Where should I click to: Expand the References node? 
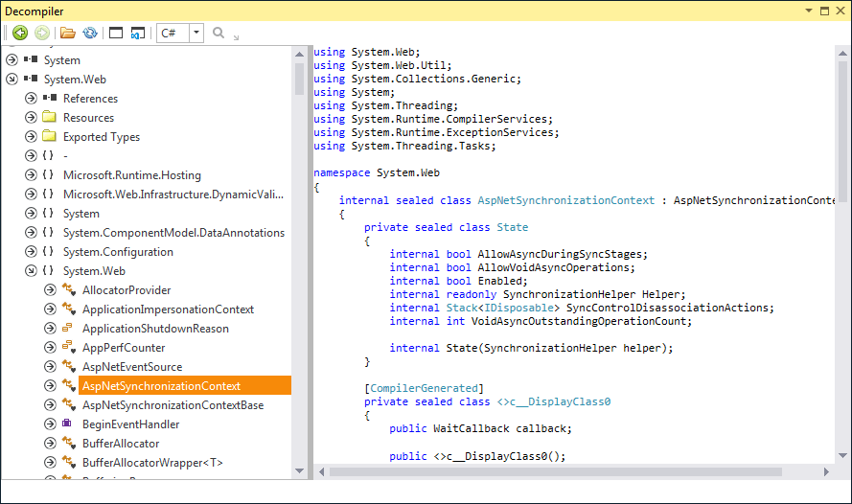point(31,99)
